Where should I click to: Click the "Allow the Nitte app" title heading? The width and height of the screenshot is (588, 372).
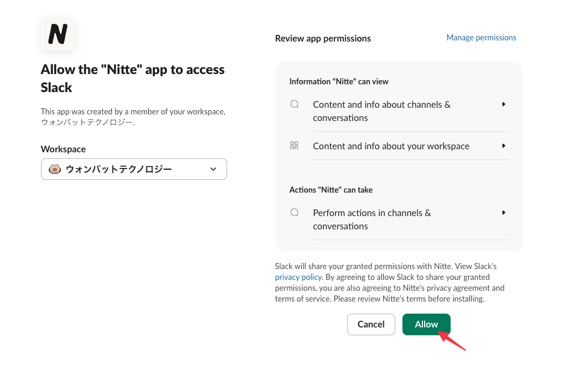pos(133,78)
